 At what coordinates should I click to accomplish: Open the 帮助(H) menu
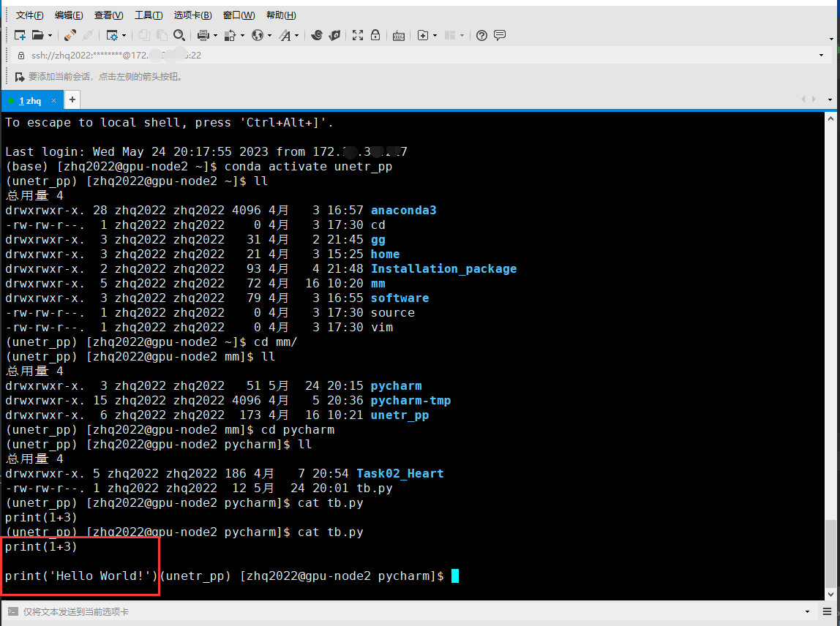click(x=281, y=15)
